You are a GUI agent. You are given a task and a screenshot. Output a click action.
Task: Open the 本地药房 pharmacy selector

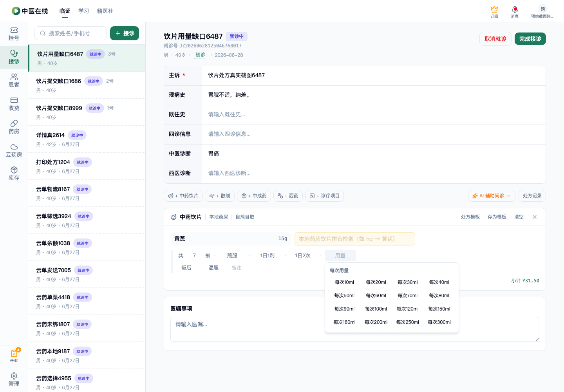[x=219, y=217]
